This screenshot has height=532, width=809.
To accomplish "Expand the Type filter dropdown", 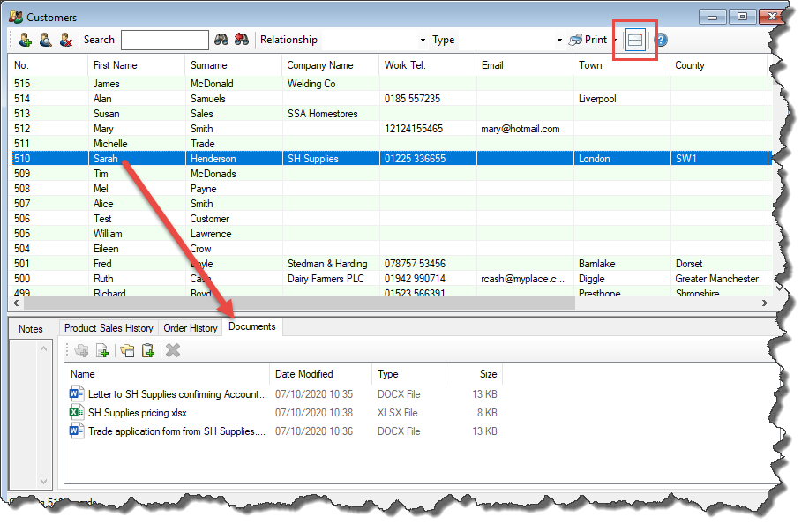I will tap(559, 41).
